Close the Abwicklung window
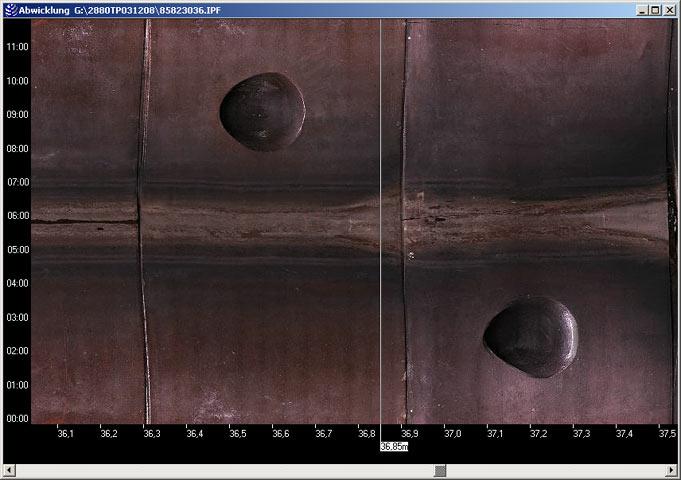681x480 pixels. pyautogui.click(x=670, y=9)
